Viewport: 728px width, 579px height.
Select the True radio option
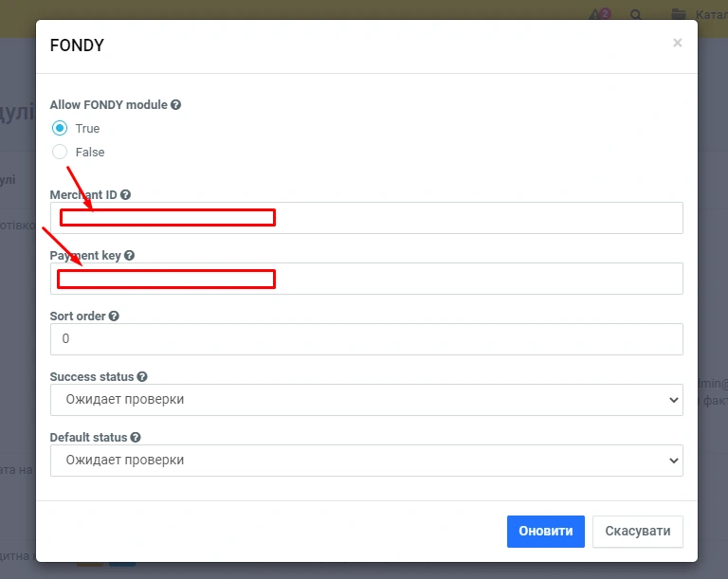coord(60,128)
